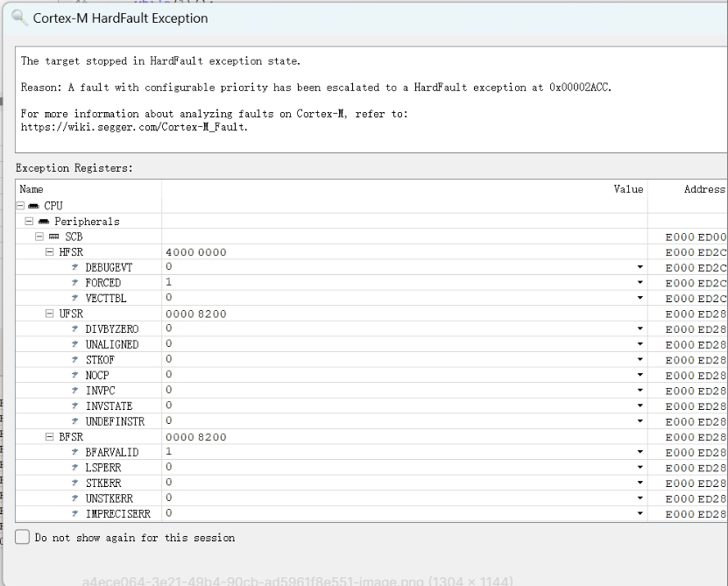728x586 pixels.
Task: Click the DEBUGEVT bitfield icon
Action: tap(75, 267)
